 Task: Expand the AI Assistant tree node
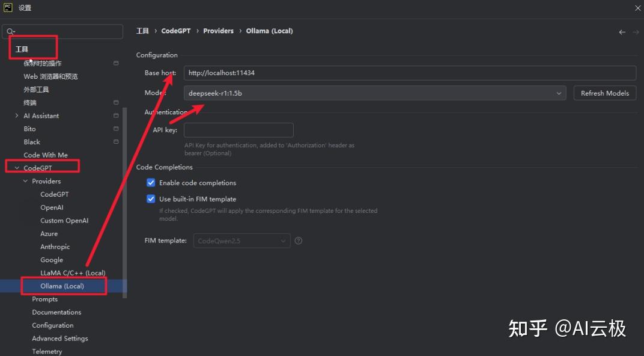coord(16,115)
